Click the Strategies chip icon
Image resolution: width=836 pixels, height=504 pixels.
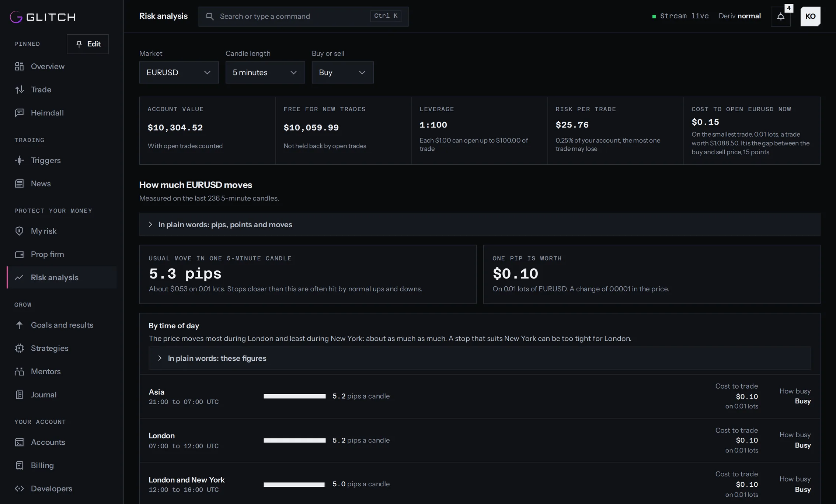coord(19,348)
